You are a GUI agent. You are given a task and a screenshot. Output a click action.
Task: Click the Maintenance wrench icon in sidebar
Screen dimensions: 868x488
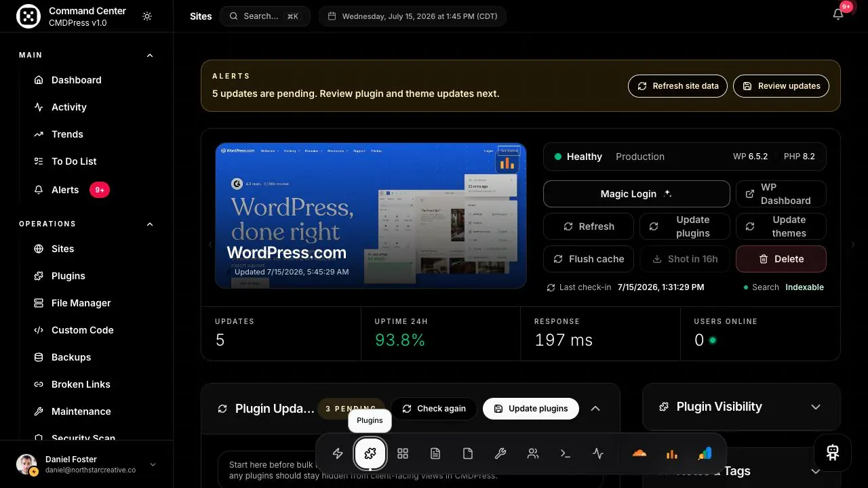click(x=39, y=411)
